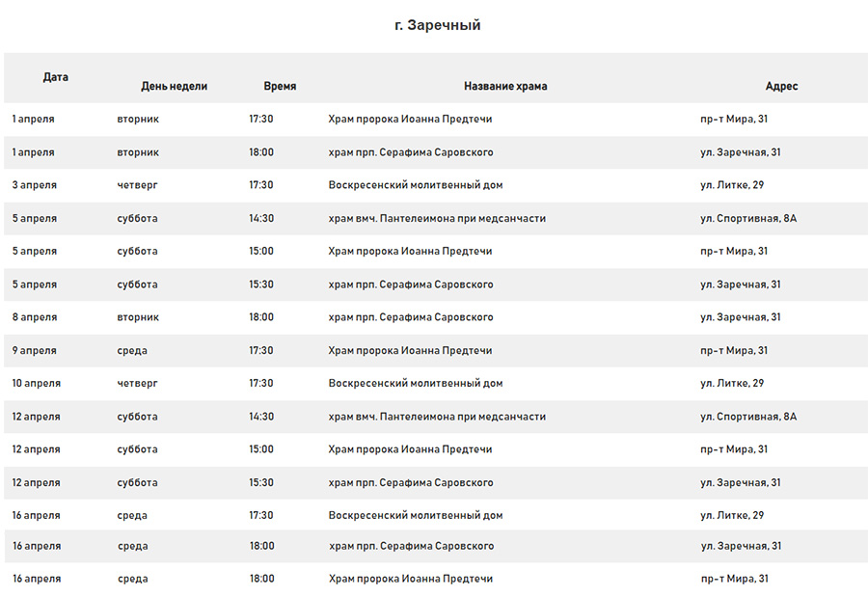Click the address in the 10 апреля row

[x=732, y=384]
